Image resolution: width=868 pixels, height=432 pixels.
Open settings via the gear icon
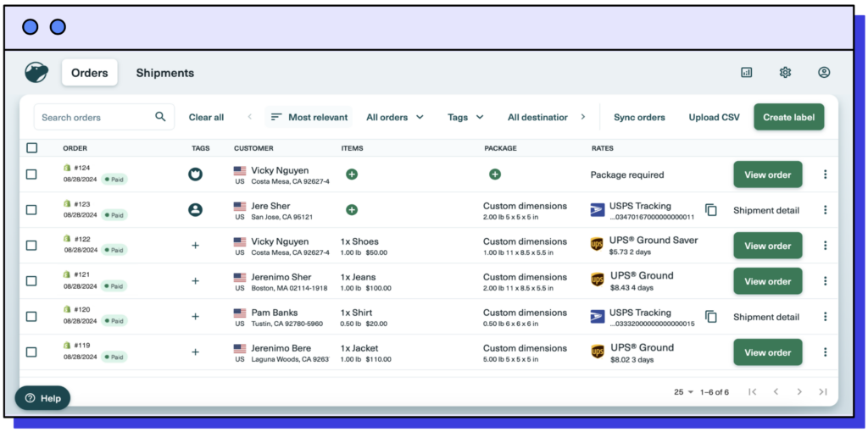[x=785, y=73]
